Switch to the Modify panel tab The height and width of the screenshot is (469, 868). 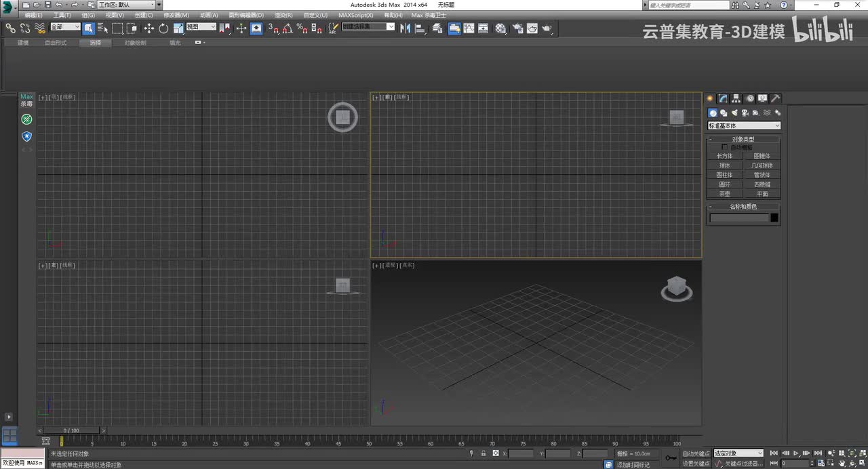pyautogui.click(x=724, y=98)
